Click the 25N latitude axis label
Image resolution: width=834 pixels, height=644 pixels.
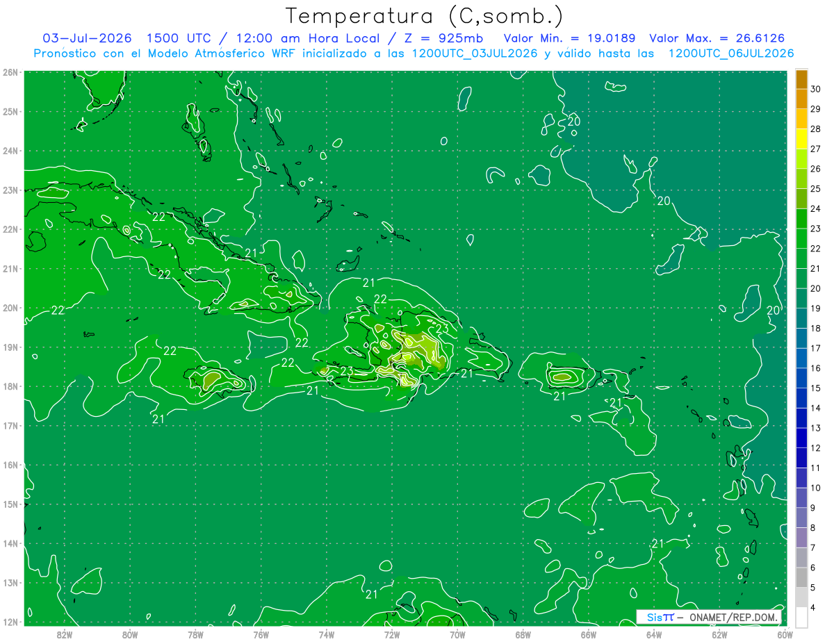10,111
